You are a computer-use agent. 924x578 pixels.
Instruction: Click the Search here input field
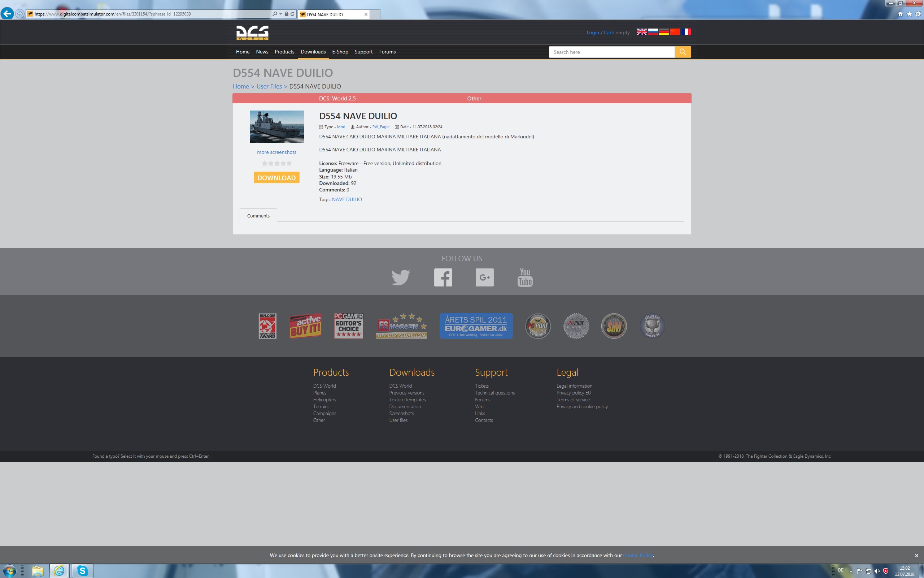(612, 52)
